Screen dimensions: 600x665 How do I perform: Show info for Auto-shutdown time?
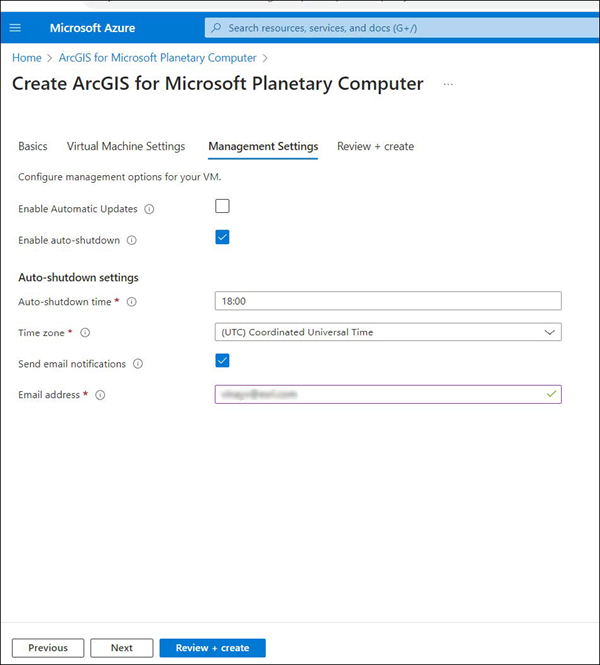tap(132, 302)
